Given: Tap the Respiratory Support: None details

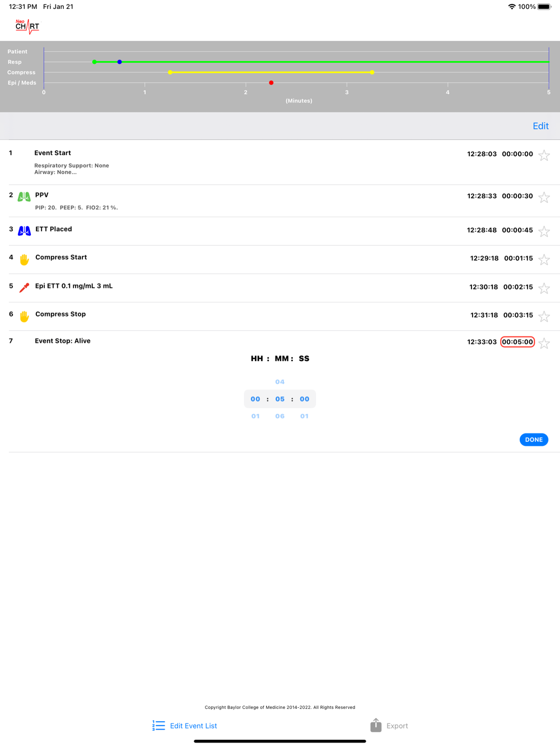Looking at the screenshot, I should click(72, 166).
